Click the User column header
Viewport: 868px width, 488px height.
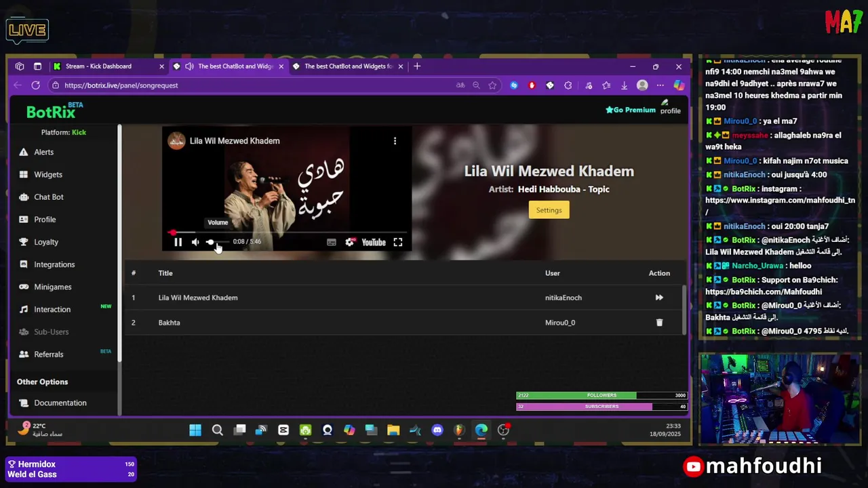pos(553,273)
